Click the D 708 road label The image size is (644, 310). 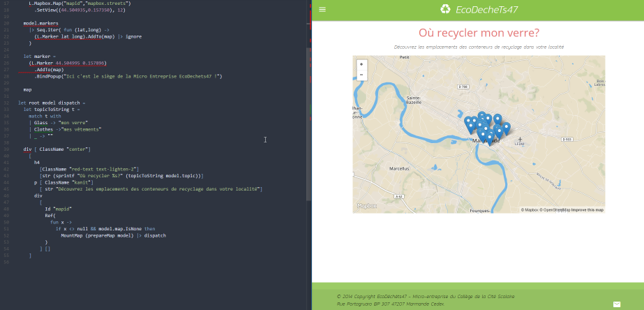(463, 87)
